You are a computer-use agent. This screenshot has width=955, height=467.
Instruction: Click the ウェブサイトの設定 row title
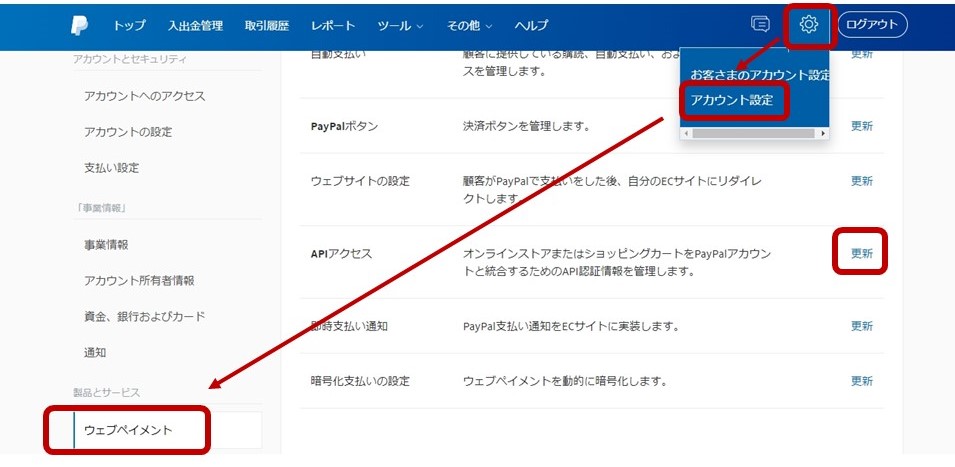360,181
